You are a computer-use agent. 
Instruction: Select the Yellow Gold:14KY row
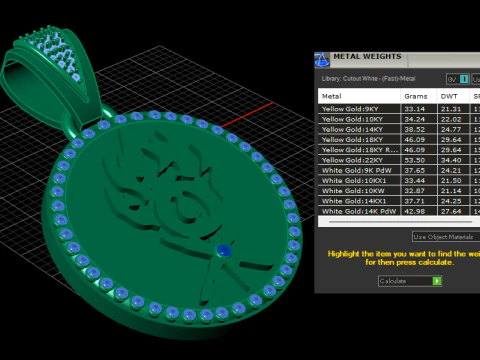[x=399, y=129]
